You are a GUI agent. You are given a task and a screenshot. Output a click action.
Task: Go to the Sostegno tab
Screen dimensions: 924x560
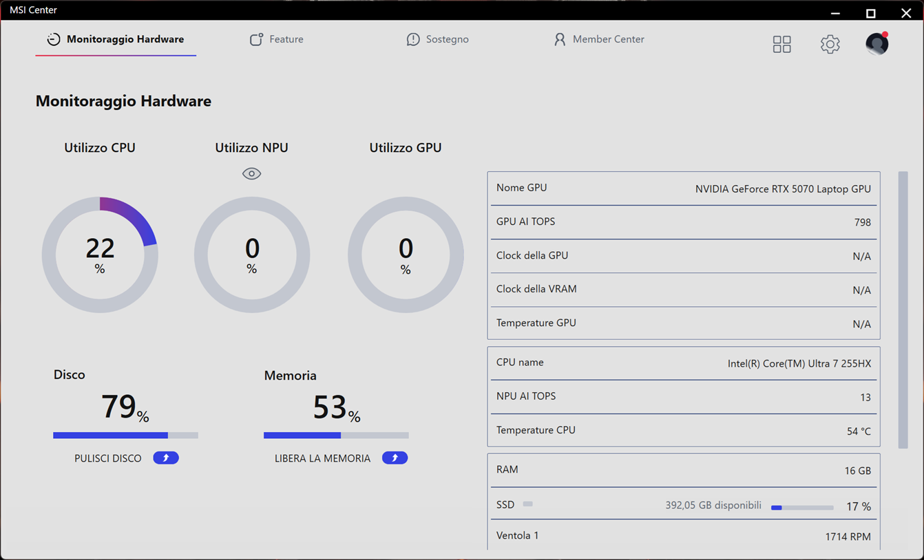[437, 39]
